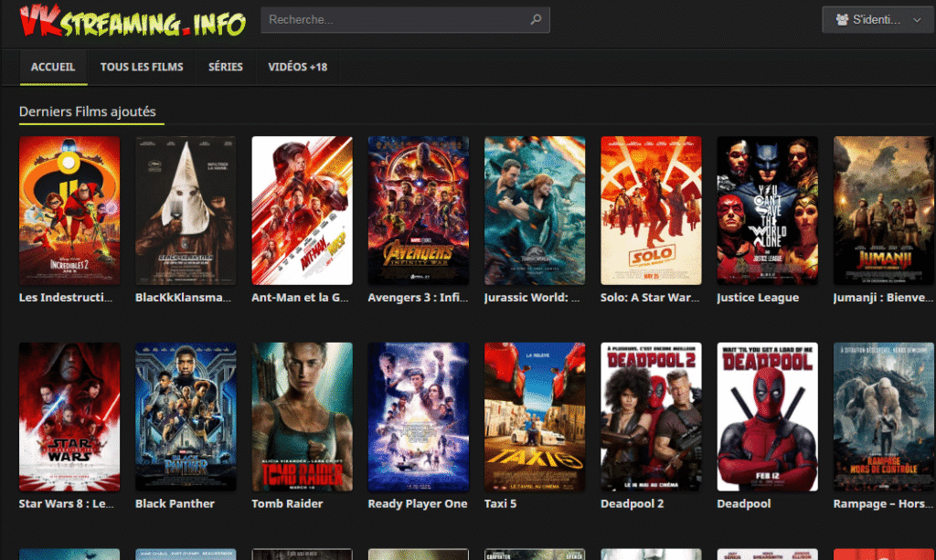Open the Jumanji poster
This screenshot has height=560, width=936.
pos(884,210)
